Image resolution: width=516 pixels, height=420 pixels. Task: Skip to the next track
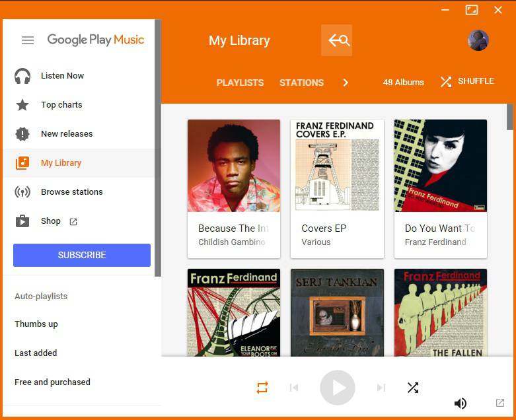[381, 388]
